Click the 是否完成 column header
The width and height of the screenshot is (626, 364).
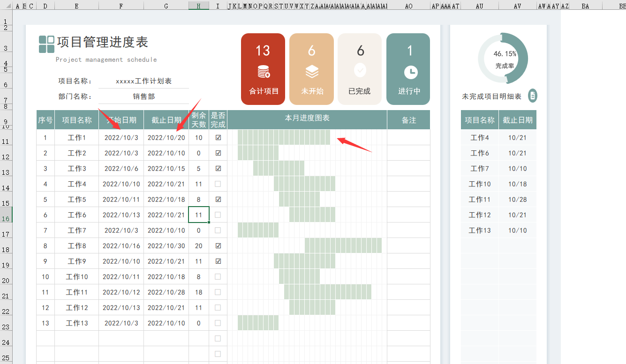pos(218,120)
